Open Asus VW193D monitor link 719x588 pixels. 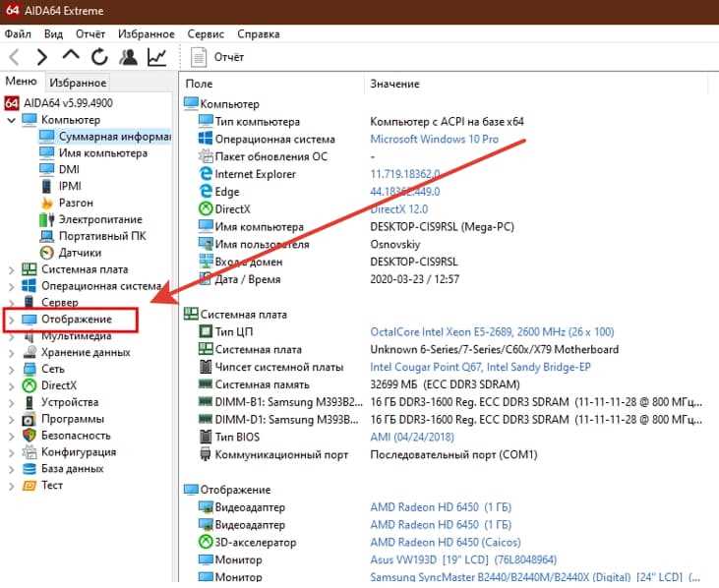pyautogui.click(x=463, y=560)
